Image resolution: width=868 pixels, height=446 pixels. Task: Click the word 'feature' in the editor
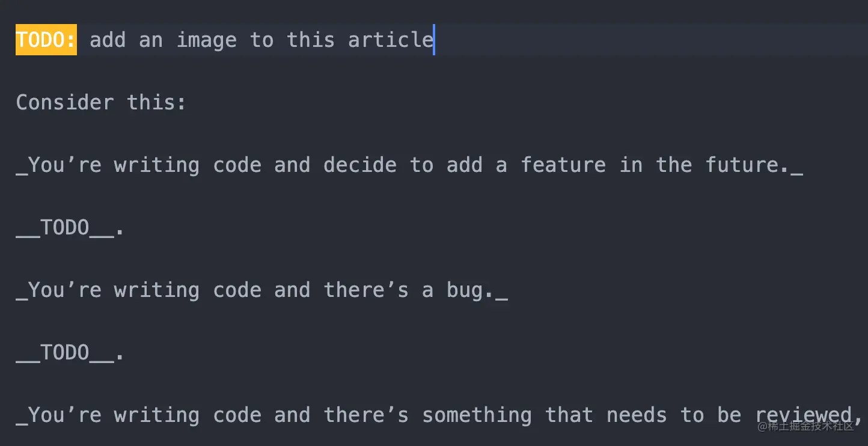click(x=563, y=165)
